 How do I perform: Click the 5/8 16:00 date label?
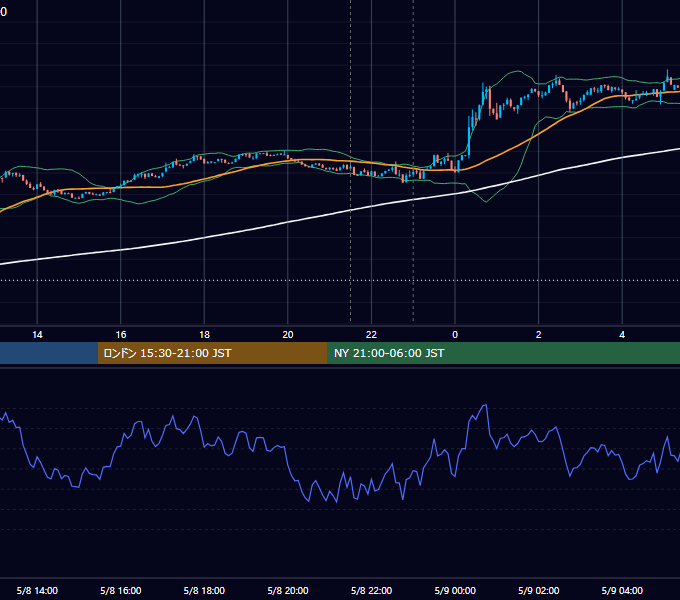[x=121, y=590]
